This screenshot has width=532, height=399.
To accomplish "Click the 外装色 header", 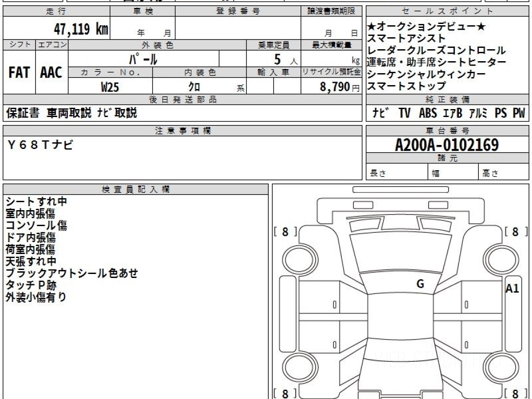I will click(157, 45).
